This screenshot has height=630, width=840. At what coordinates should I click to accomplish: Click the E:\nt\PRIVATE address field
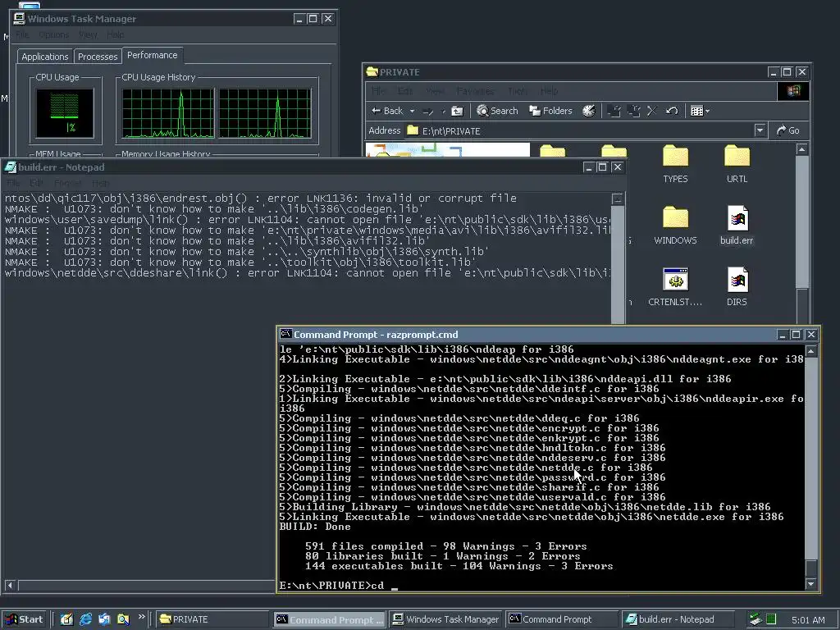pyautogui.click(x=580, y=130)
